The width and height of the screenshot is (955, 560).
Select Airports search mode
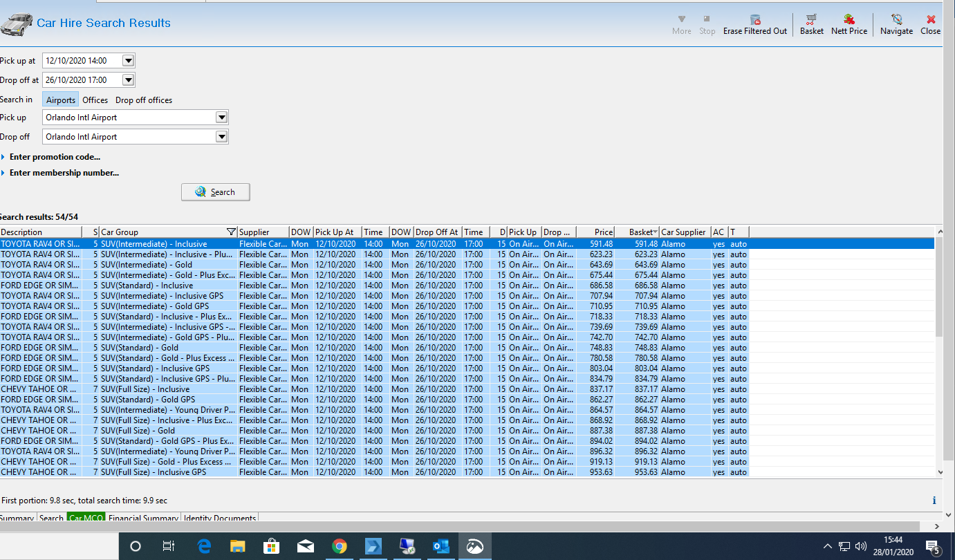coord(61,100)
